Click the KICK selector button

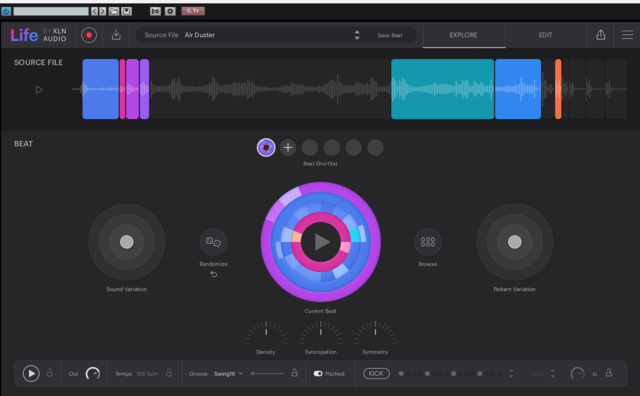(x=376, y=374)
